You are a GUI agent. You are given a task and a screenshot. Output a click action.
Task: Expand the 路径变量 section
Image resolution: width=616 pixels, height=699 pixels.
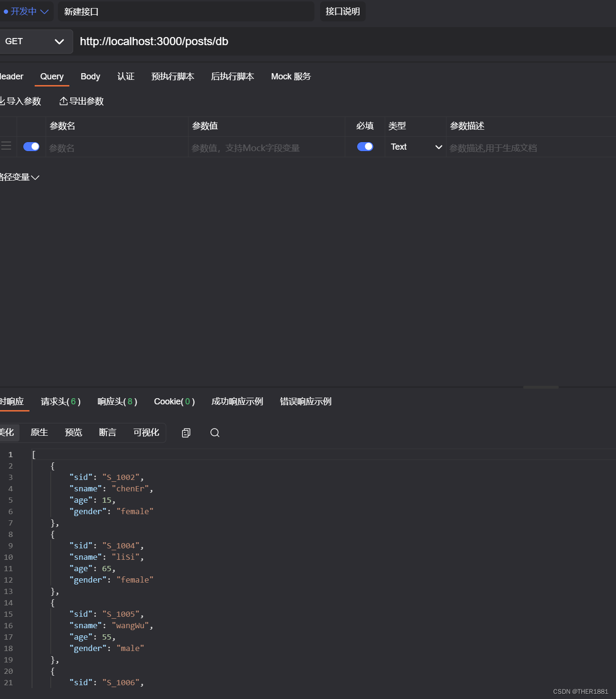[19, 177]
